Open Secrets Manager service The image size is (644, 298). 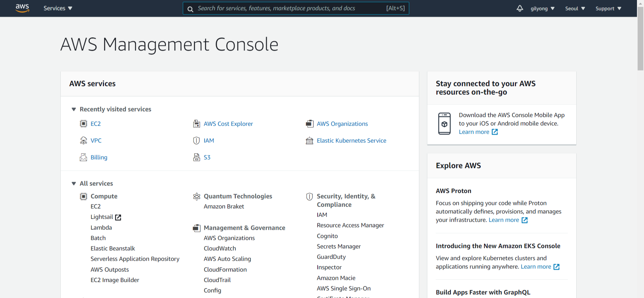338,246
